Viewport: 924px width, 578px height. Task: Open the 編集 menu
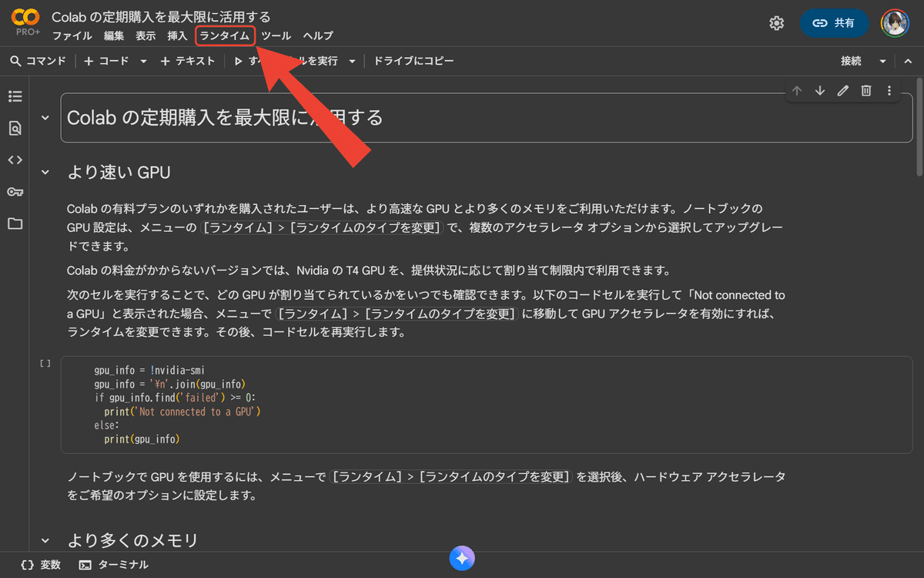click(x=114, y=35)
